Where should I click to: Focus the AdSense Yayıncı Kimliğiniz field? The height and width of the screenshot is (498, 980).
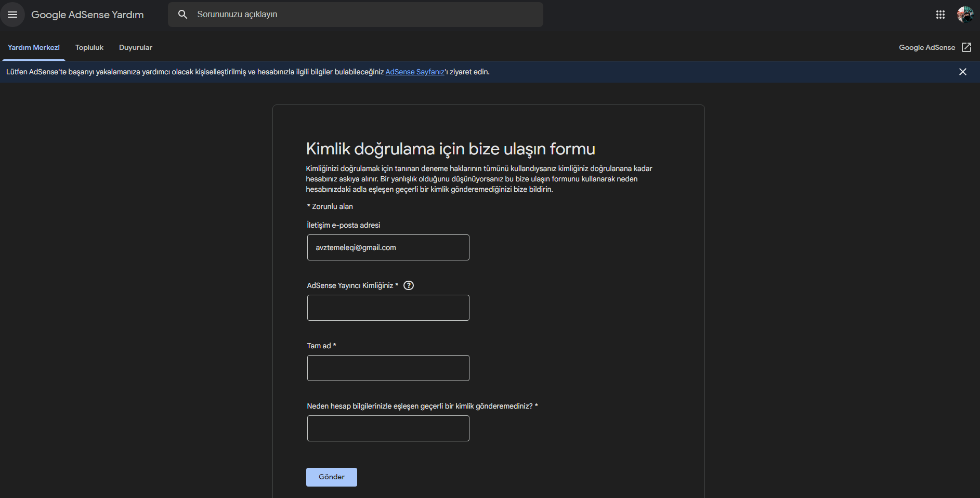388,308
